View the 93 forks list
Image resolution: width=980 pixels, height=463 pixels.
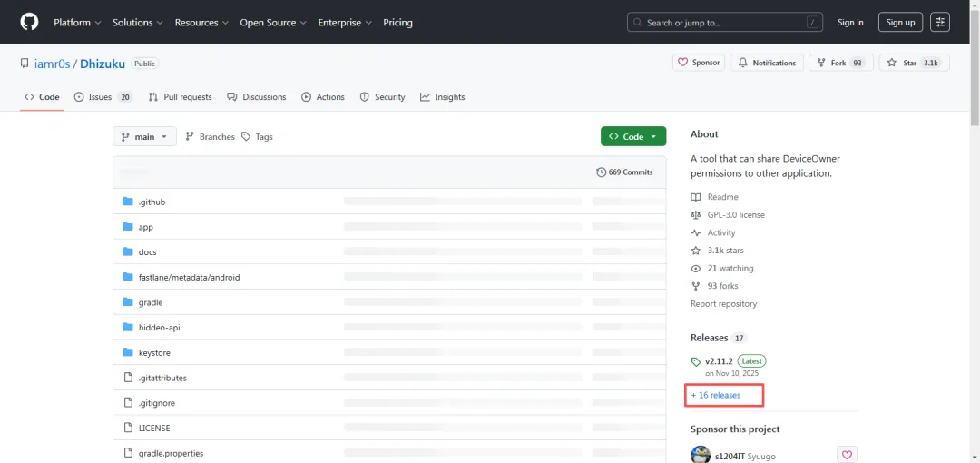tap(714, 286)
